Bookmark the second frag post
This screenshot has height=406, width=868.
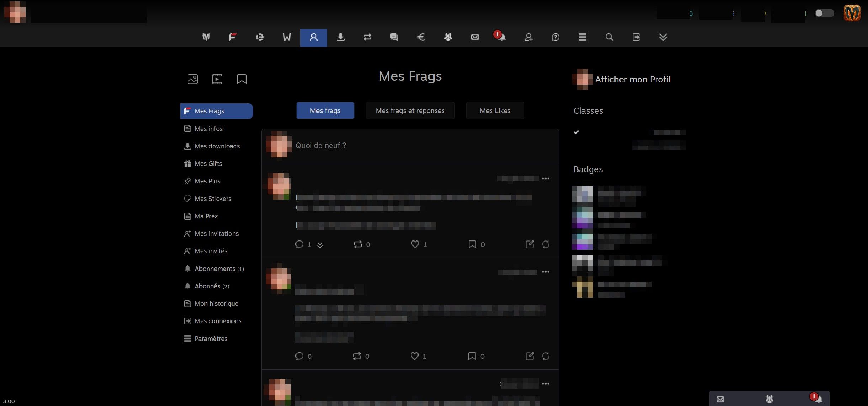pos(472,356)
